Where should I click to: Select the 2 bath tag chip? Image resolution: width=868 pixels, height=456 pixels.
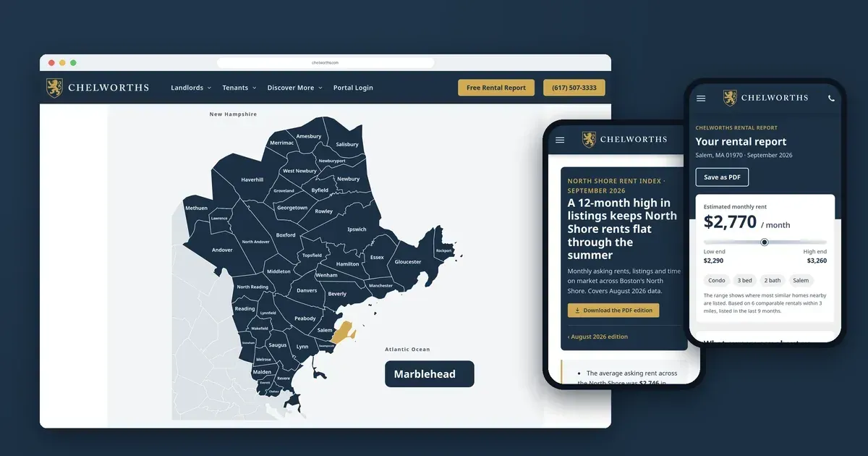click(773, 280)
